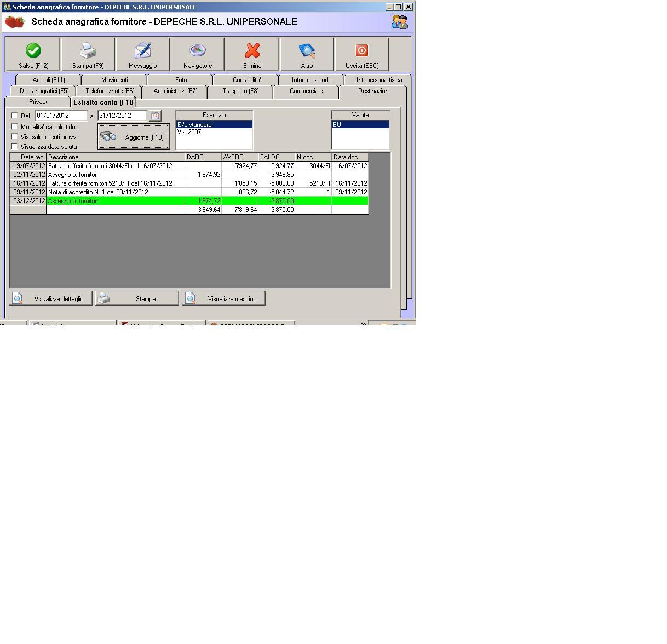Select row Nota di accredito N. 1
This screenshot has height=644, width=667.
pyautogui.click(x=189, y=192)
